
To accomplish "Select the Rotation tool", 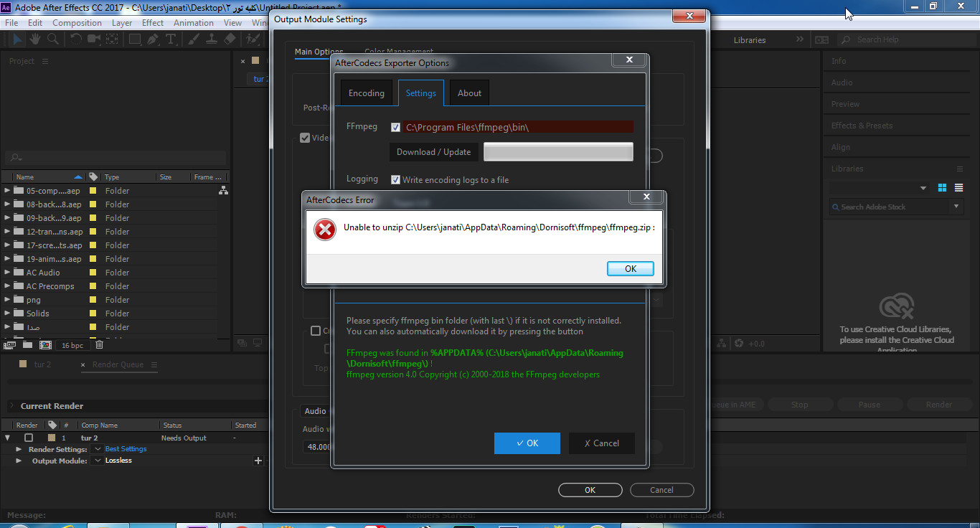I will coord(77,39).
